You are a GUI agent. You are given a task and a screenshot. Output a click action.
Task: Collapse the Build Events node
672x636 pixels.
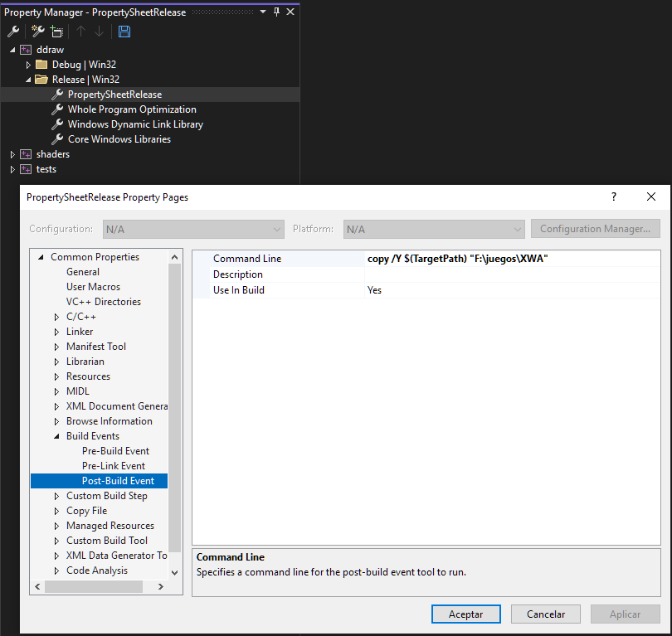56,436
